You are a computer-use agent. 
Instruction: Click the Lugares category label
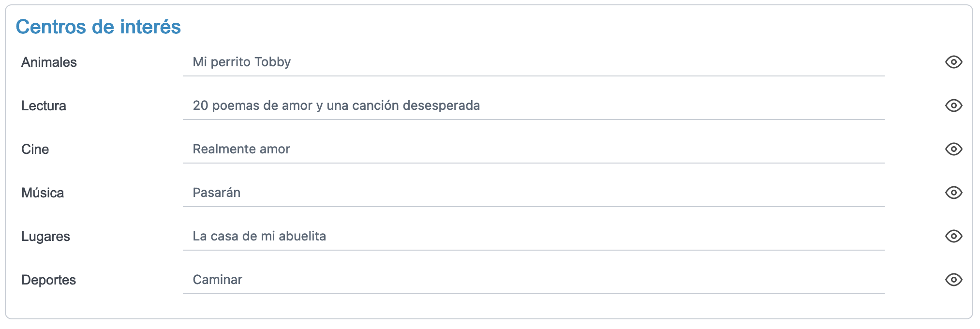pos(46,236)
